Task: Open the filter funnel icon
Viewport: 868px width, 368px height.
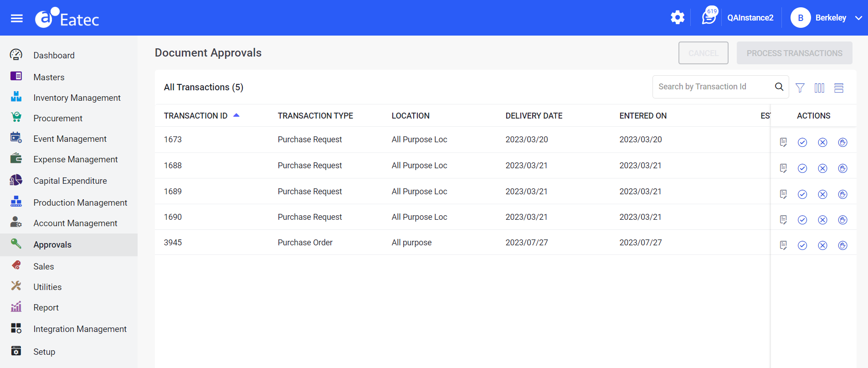Action: (x=800, y=88)
